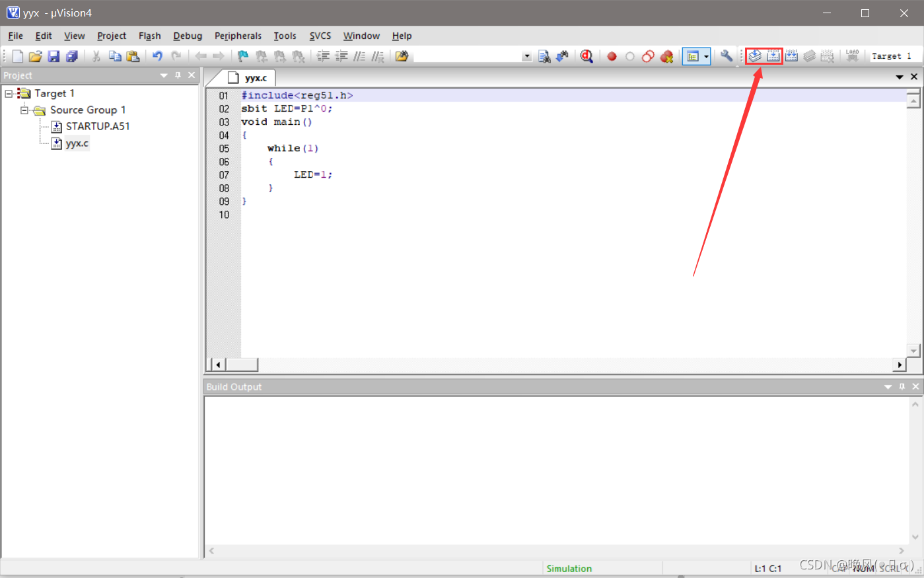Navigate backwards with the left arrow icon
The image size is (924, 578).
201,56
